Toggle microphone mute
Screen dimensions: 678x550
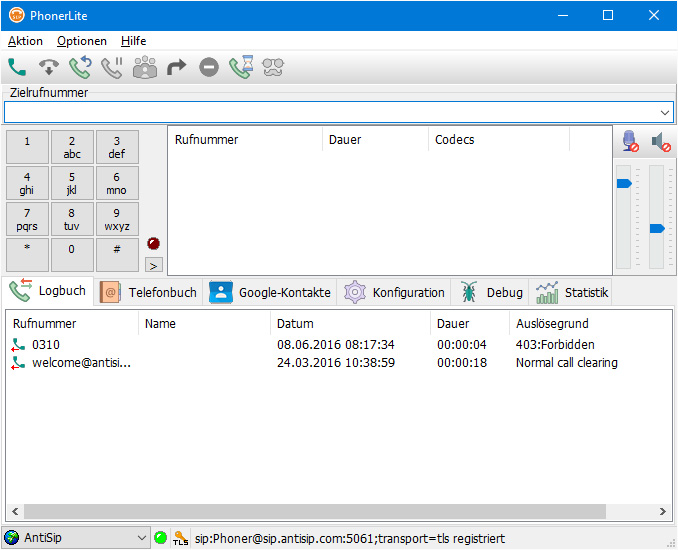click(630, 142)
